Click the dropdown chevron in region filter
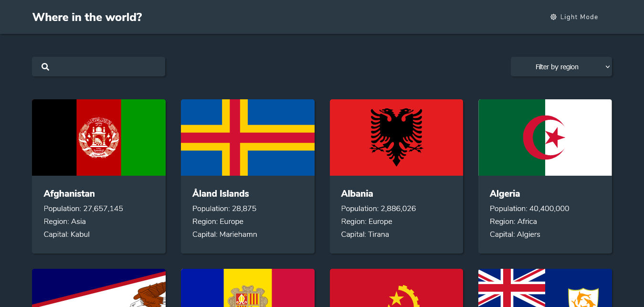Image resolution: width=644 pixels, height=307 pixels. (x=608, y=67)
